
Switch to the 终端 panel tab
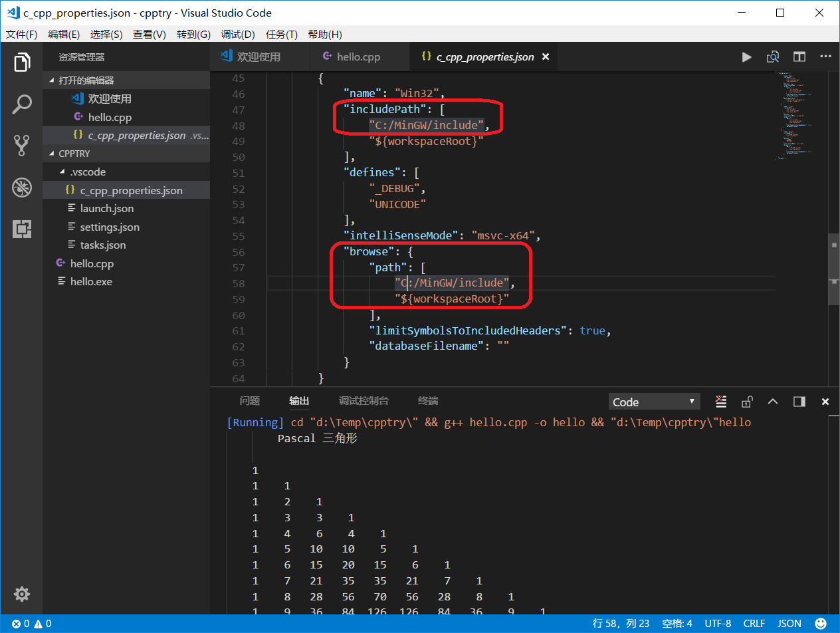coord(428,401)
